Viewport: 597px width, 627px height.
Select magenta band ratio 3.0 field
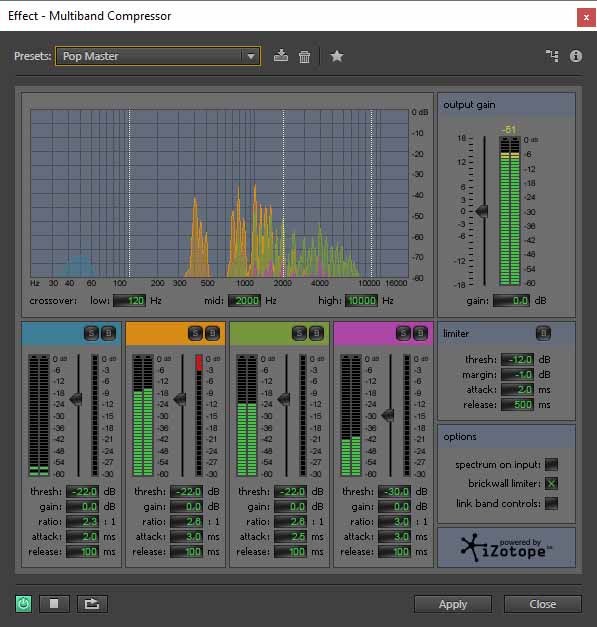coord(394,521)
